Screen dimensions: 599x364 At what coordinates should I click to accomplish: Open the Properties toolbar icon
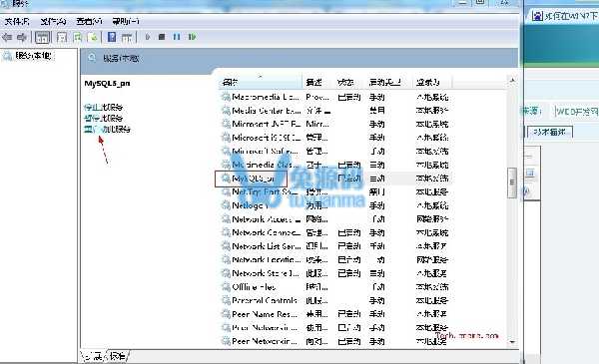coord(62,37)
